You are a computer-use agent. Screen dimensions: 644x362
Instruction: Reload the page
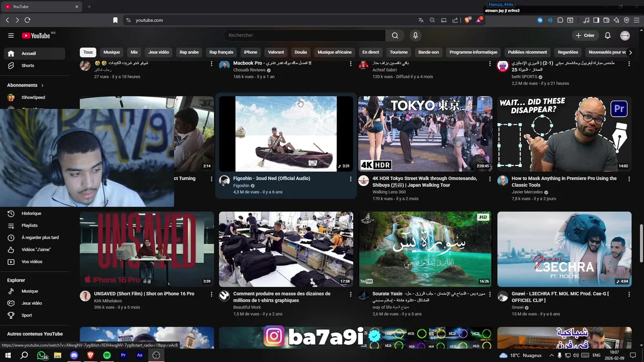coord(27,20)
